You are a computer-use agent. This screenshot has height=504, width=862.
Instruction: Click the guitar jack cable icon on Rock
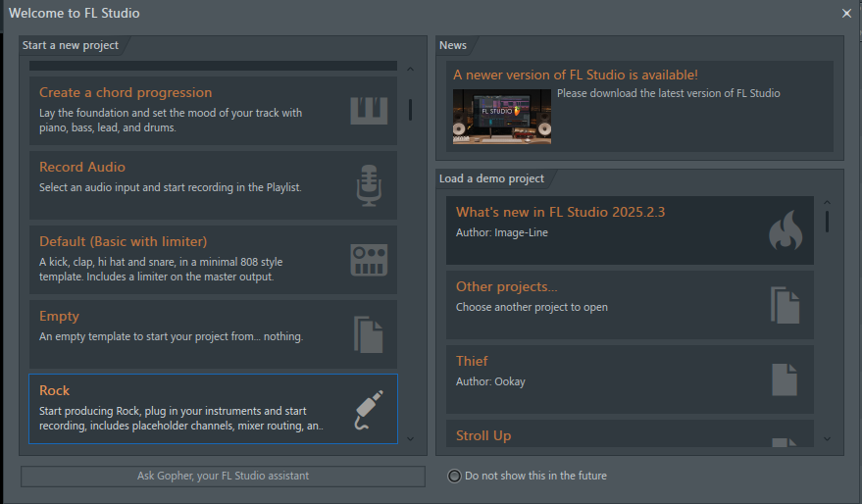point(369,410)
